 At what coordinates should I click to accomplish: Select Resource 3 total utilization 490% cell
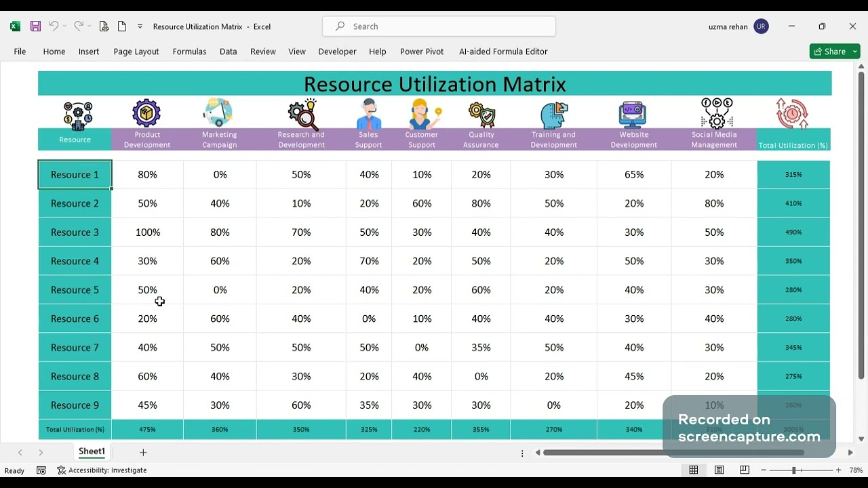click(x=793, y=232)
